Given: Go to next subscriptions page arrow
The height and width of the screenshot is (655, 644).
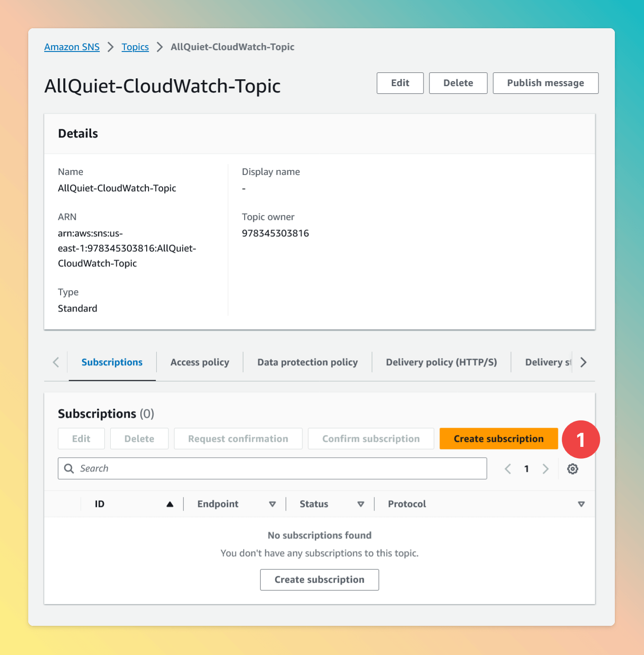Looking at the screenshot, I should tap(546, 469).
